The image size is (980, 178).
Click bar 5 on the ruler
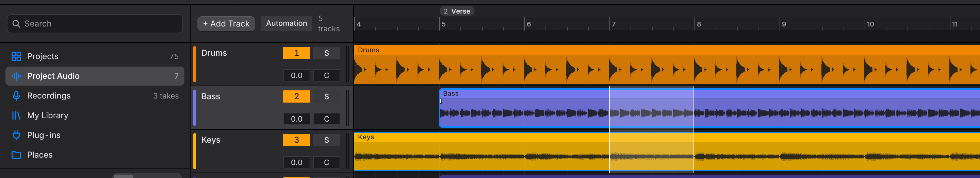point(444,24)
